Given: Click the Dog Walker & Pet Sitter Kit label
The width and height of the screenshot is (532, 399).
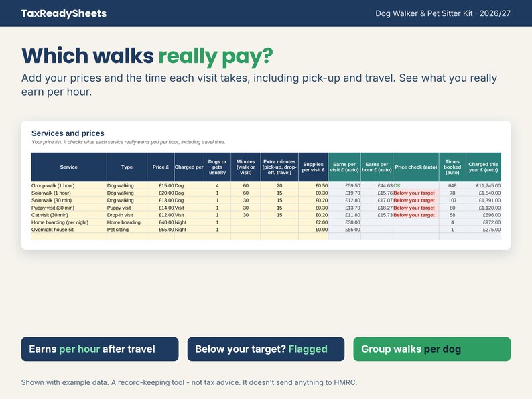Looking at the screenshot, I should (x=443, y=13).
